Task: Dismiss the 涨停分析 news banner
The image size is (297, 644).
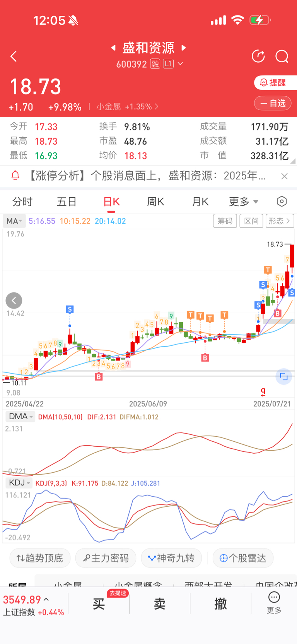Action: click(x=285, y=176)
